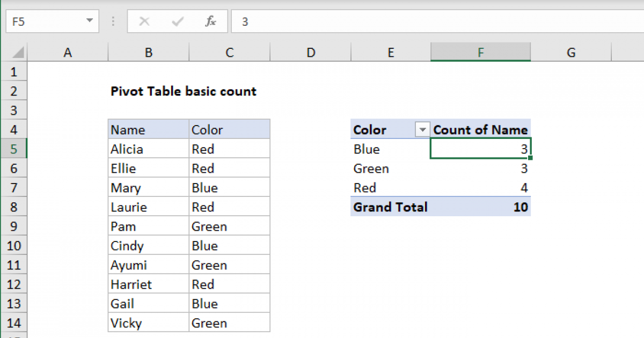Image resolution: width=644 pixels, height=338 pixels.
Task: Select the 'Green' pivot row label
Action: pyautogui.click(x=391, y=168)
